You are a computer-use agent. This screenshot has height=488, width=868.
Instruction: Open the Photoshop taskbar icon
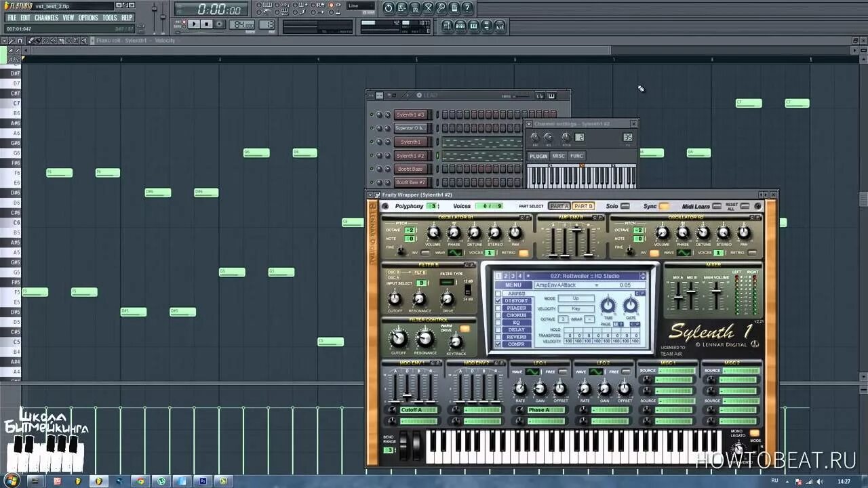[203, 481]
